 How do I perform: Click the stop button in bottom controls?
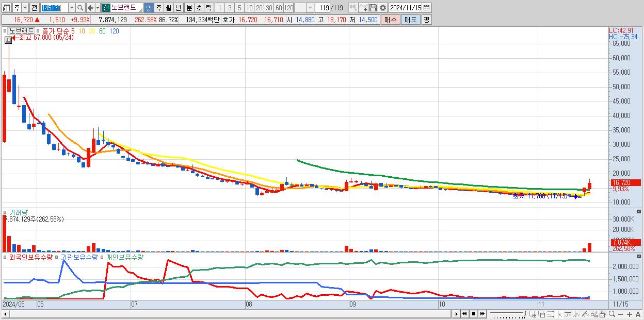pyautogui.click(x=474, y=314)
